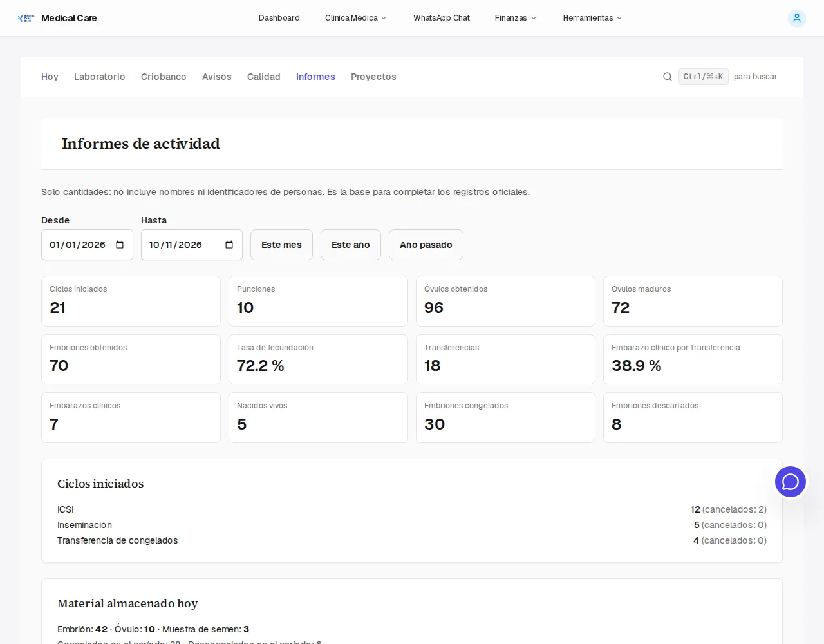Select the Transferencias value 18
Image resolution: width=824 pixels, height=644 pixels.
433,366
